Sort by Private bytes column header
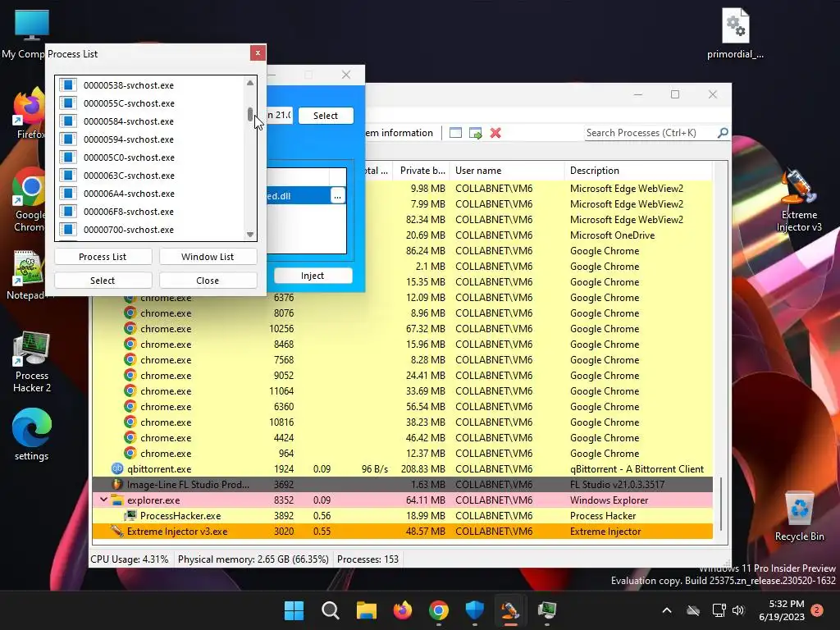Viewport: 840px width, 630px height. pyautogui.click(x=422, y=171)
